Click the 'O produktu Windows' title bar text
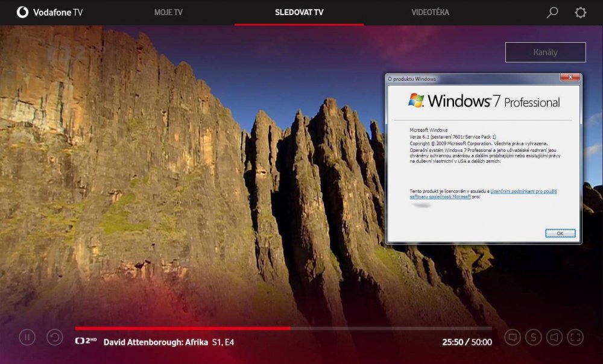 412,79
